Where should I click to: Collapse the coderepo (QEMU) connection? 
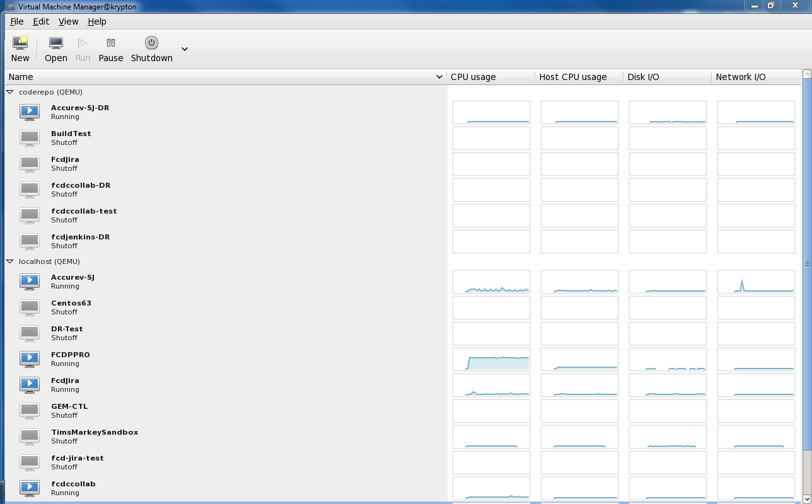10,92
